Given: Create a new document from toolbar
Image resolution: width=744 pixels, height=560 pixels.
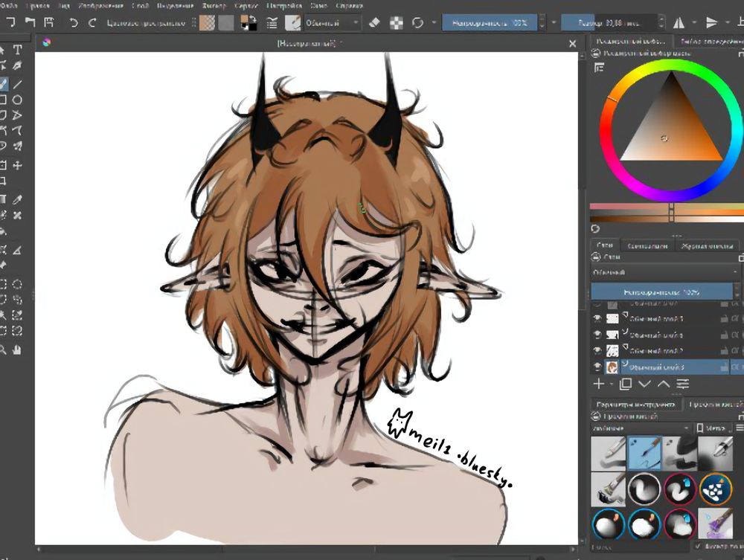Looking at the screenshot, I should pyautogui.click(x=10, y=22).
